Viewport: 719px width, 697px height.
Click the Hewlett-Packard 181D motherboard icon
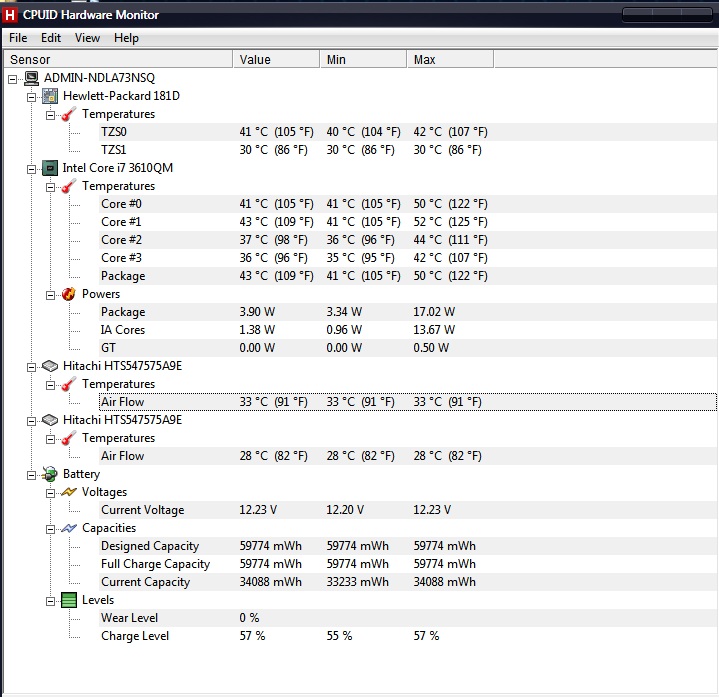click(50, 96)
